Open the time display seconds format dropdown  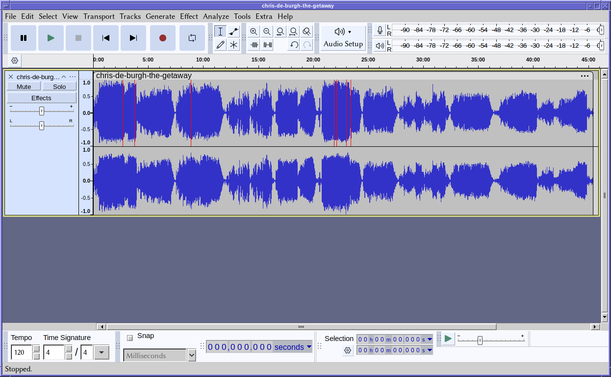309,347
